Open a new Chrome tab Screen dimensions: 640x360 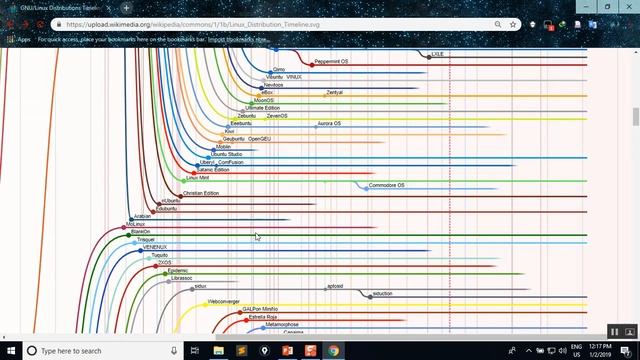126,8
